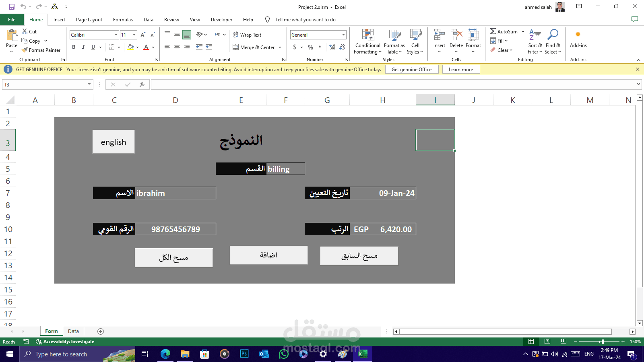
Task: Open the Format cells menu
Action: (473, 41)
